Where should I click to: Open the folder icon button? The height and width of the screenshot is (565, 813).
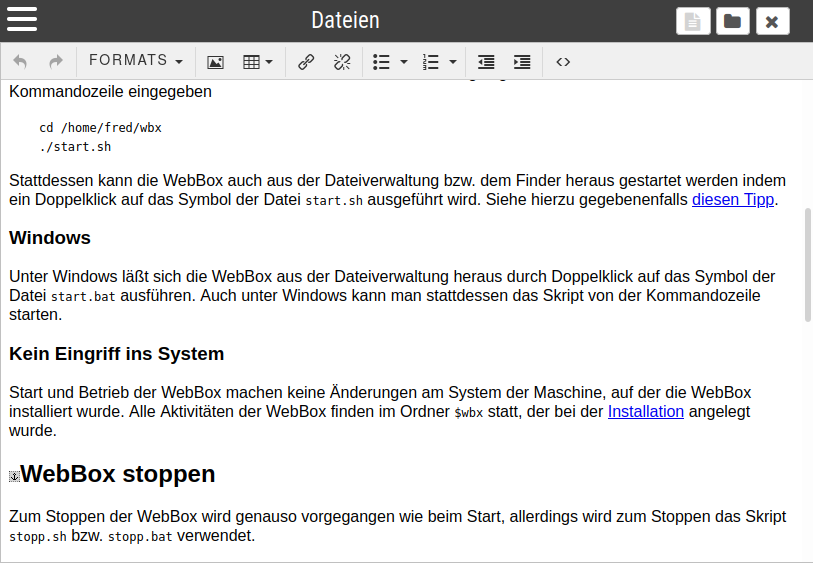pos(732,21)
